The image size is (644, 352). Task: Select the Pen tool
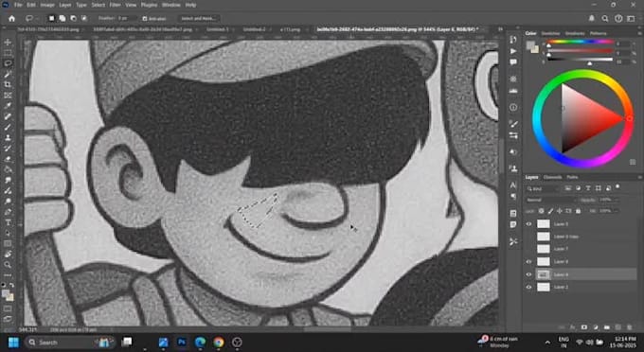(8, 212)
